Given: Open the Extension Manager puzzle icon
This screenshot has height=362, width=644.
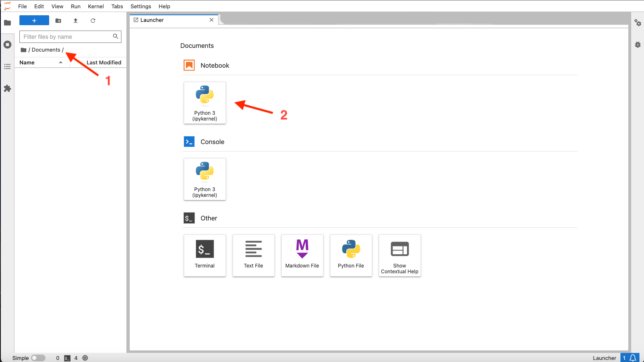Looking at the screenshot, I should (7, 88).
